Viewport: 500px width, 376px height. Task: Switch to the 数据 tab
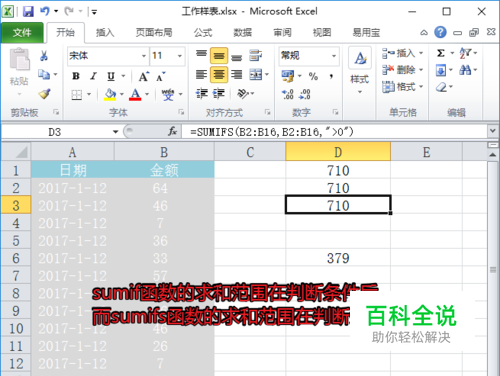point(242,33)
